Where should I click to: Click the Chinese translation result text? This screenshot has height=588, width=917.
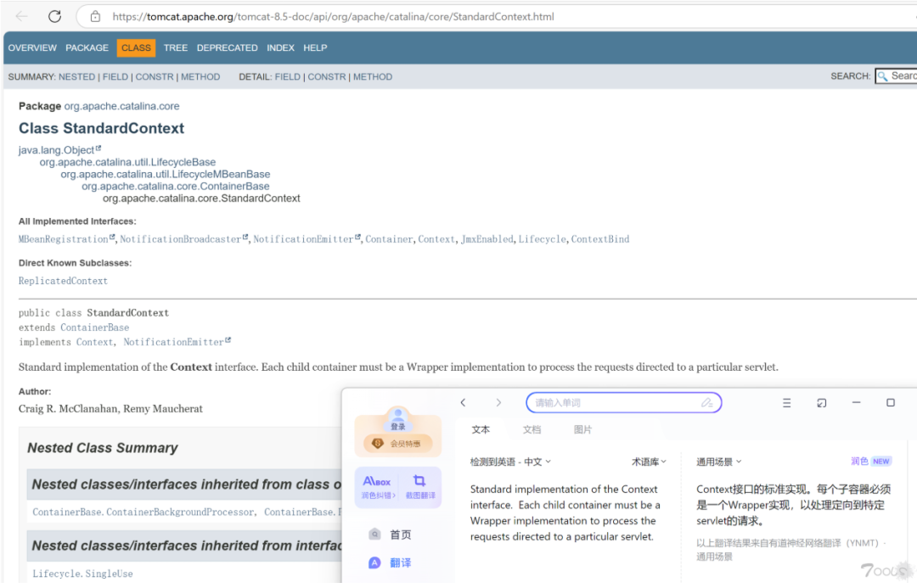[x=794, y=504]
